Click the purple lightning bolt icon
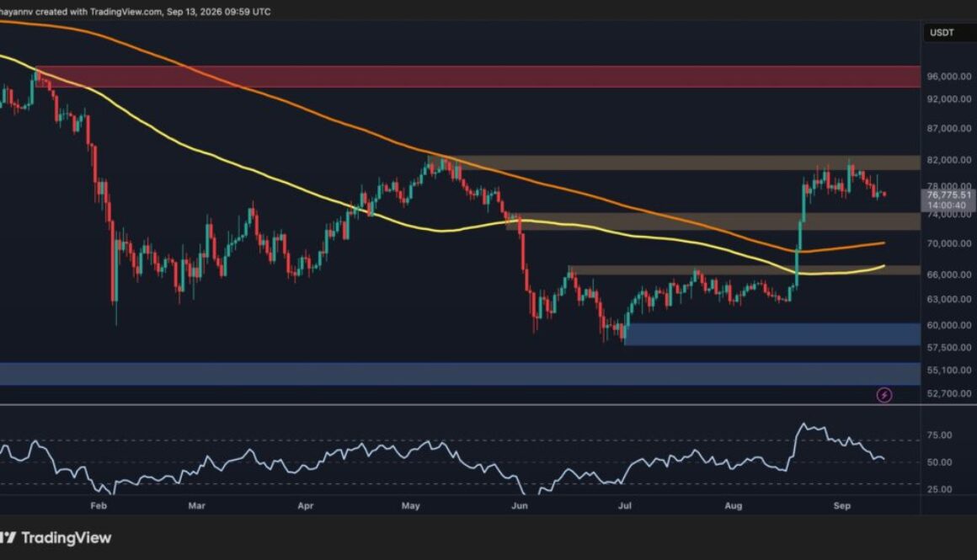The height and width of the screenshot is (560, 977). pyautogui.click(x=884, y=394)
